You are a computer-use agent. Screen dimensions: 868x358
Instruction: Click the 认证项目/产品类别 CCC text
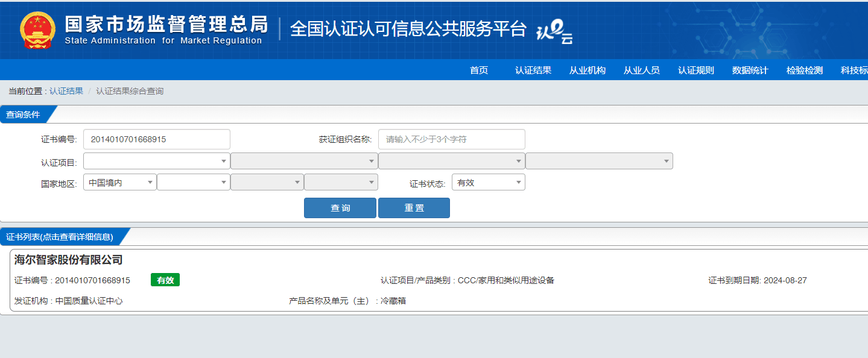[467, 280]
